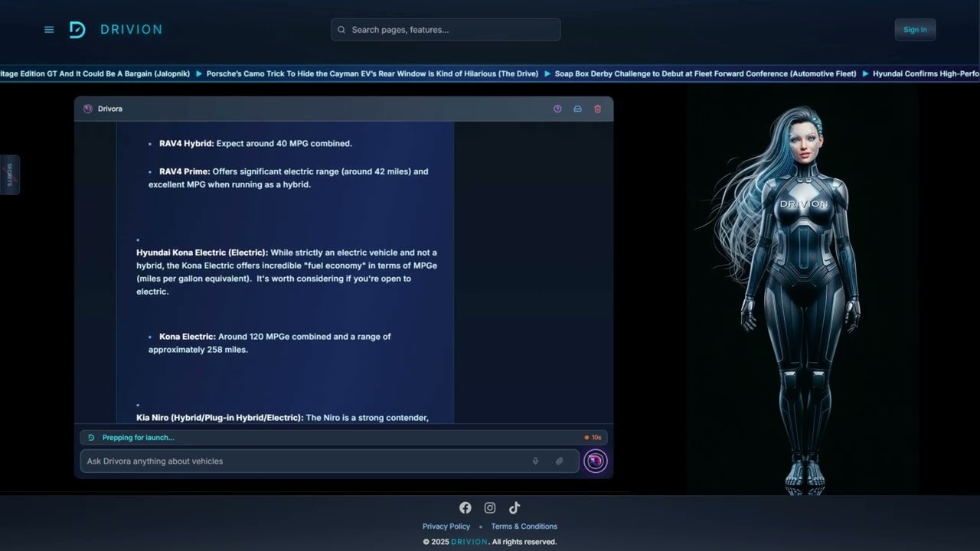Type area: Ask Drivora anything about vehicles
This screenshot has width=980, height=551.
click(x=329, y=461)
